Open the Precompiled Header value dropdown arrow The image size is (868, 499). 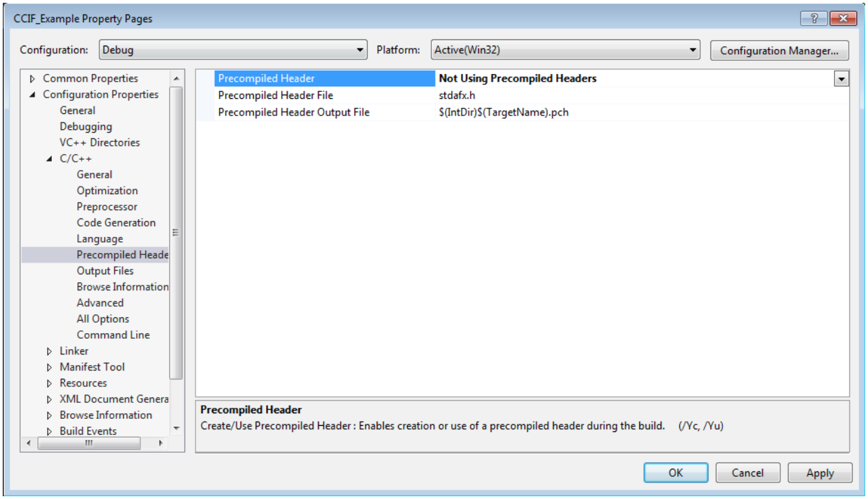point(842,79)
